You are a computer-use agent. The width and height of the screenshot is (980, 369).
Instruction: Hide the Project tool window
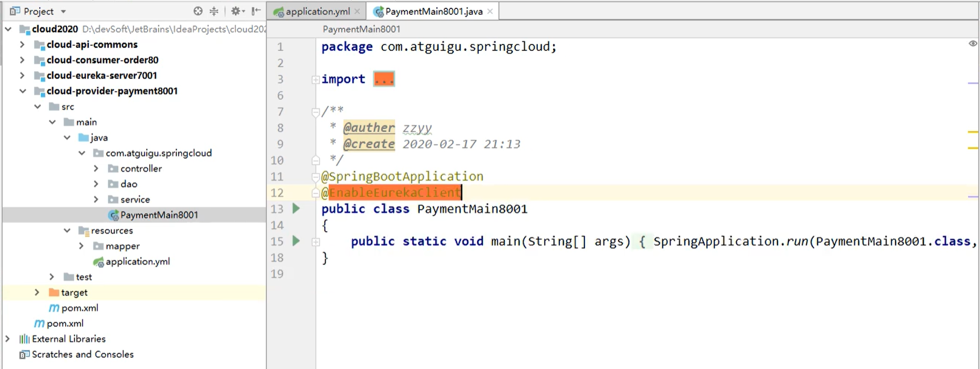point(256,11)
